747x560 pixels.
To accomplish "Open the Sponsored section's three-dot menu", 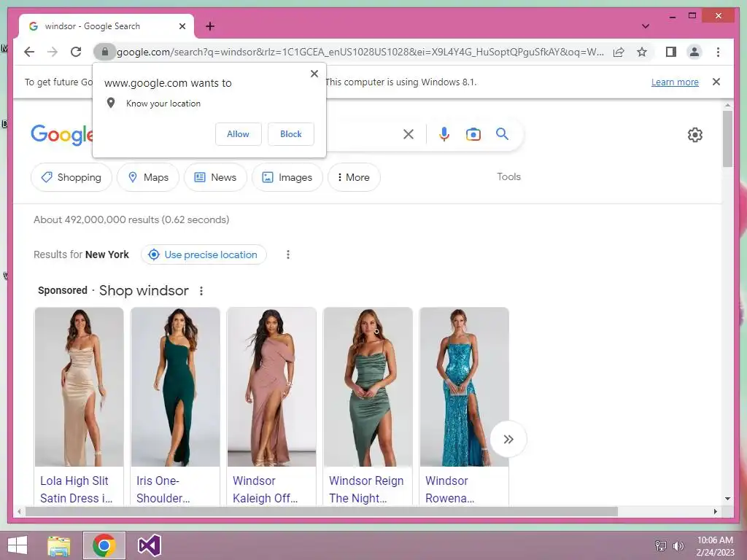I will [201, 291].
